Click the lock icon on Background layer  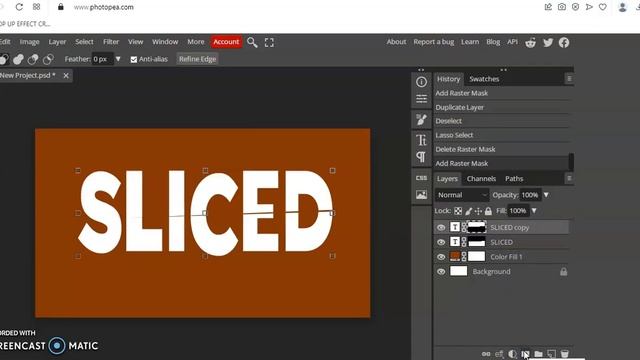point(563,271)
